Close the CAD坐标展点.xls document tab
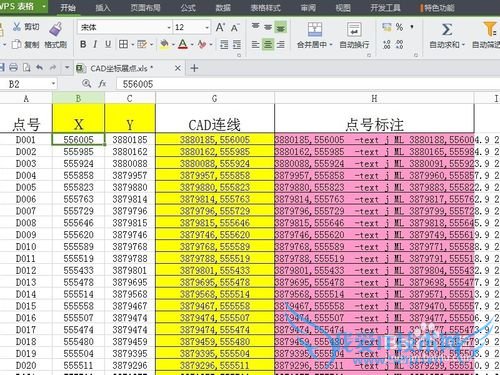This screenshot has width=500, height=375. coord(178,68)
